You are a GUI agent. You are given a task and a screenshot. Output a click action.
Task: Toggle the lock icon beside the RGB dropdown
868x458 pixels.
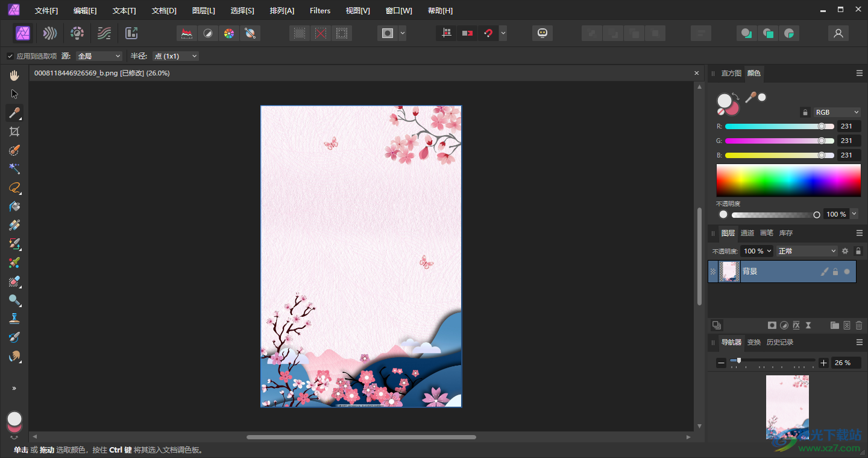point(805,112)
